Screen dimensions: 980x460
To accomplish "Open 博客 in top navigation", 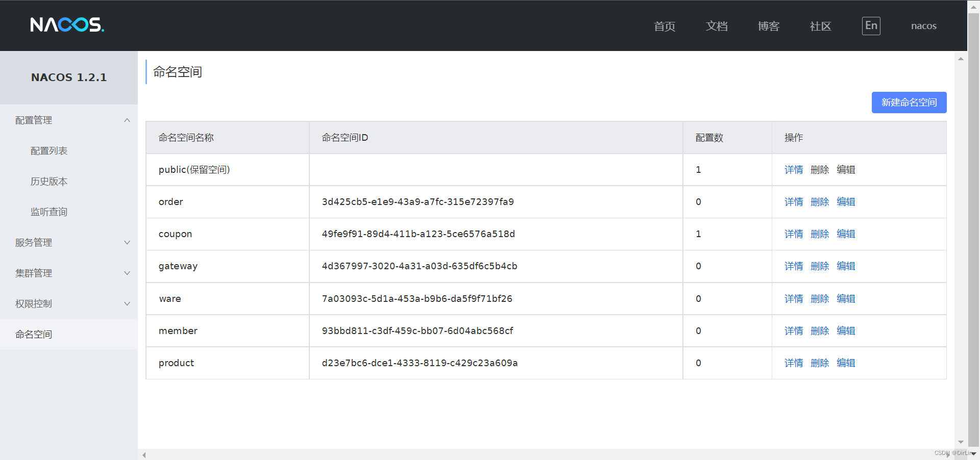I will [769, 26].
